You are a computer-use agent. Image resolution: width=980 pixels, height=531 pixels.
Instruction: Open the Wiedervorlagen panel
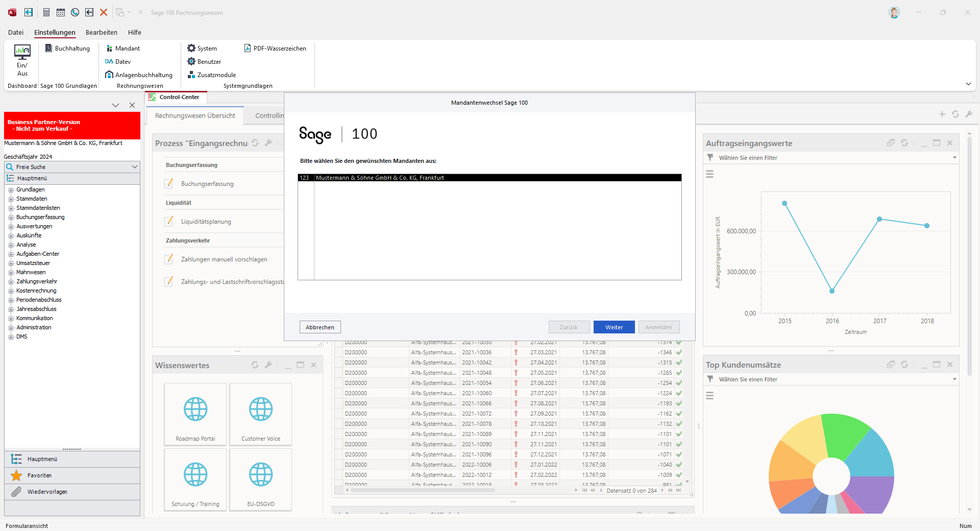coord(47,492)
